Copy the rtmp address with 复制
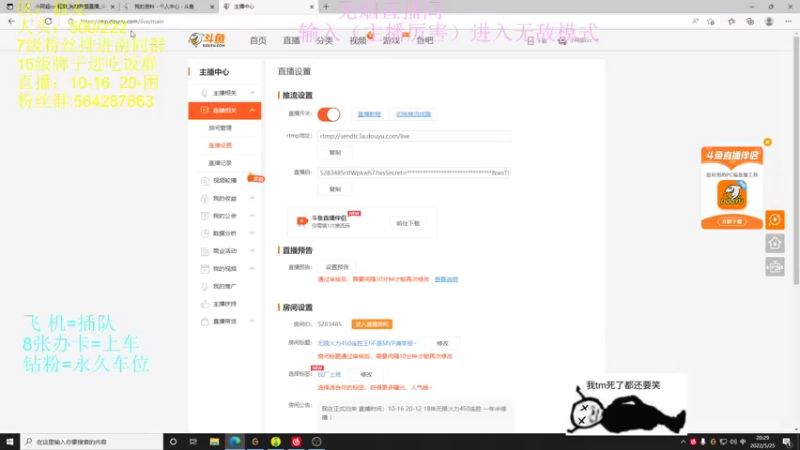 [x=335, y=153]
